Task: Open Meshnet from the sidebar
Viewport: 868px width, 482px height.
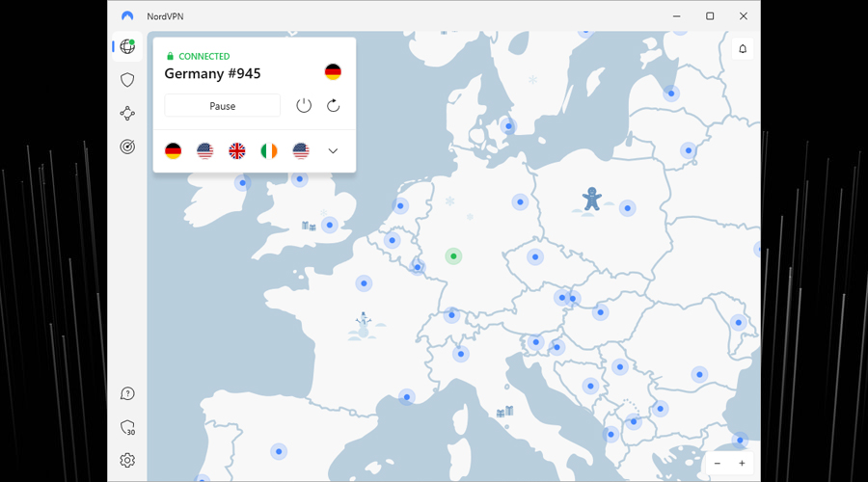Action: pyautogui.click(x=127, y=114)
